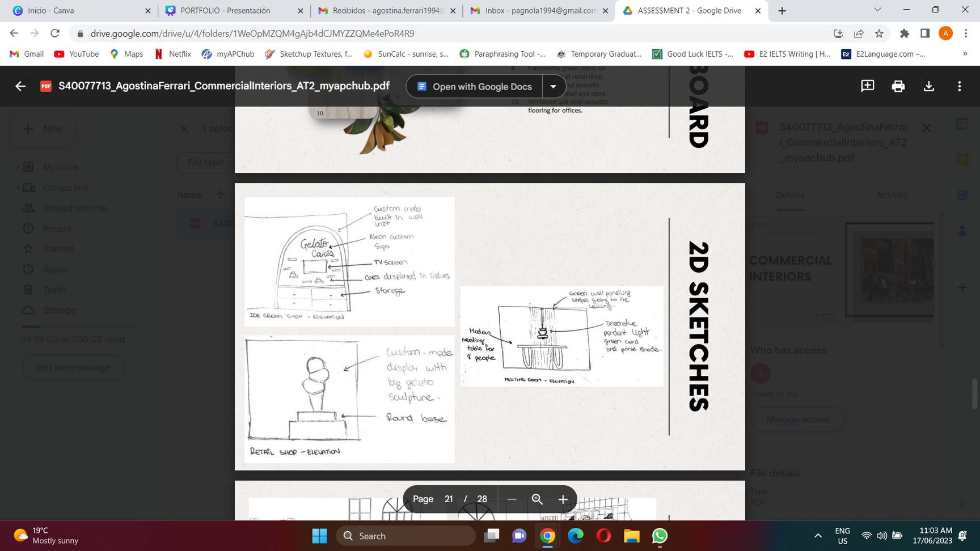980x551 pixels.
Task: Go back from the PDF preview
Action: 20,86
